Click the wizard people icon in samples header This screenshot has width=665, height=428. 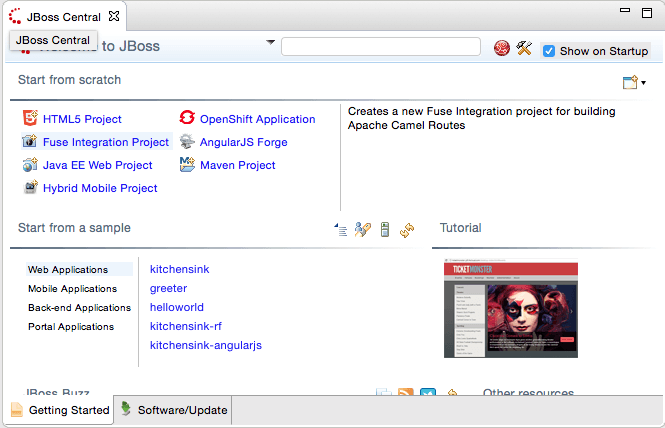click(x=363, y=230)
